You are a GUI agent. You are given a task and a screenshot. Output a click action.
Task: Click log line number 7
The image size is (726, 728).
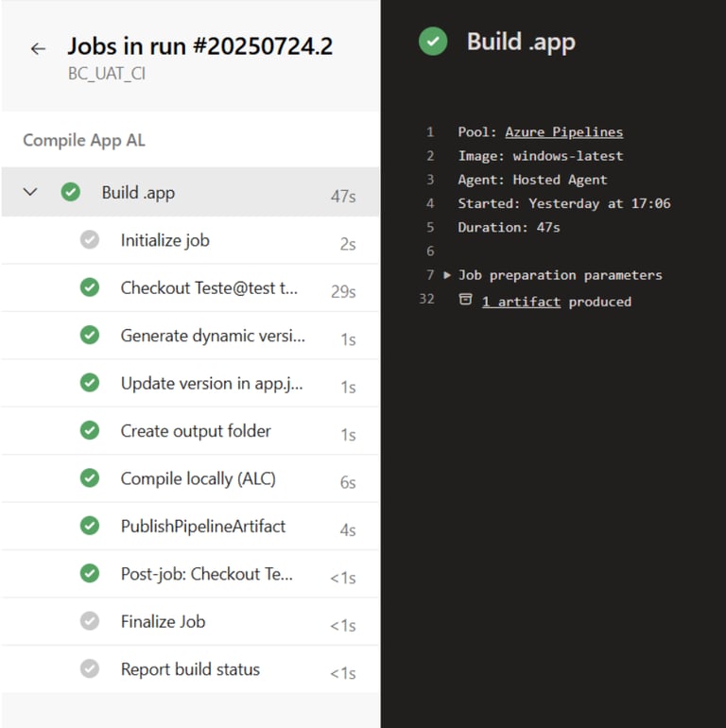pos(430,275)
